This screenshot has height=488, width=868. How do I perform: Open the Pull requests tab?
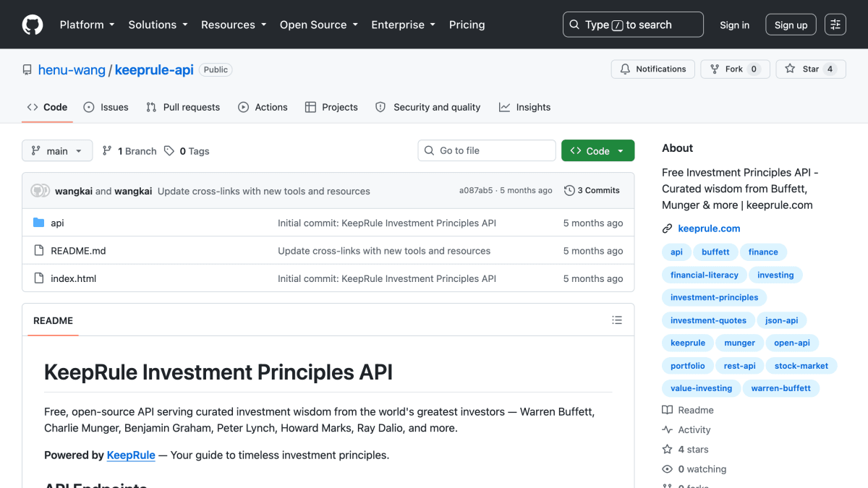point(183,107)
